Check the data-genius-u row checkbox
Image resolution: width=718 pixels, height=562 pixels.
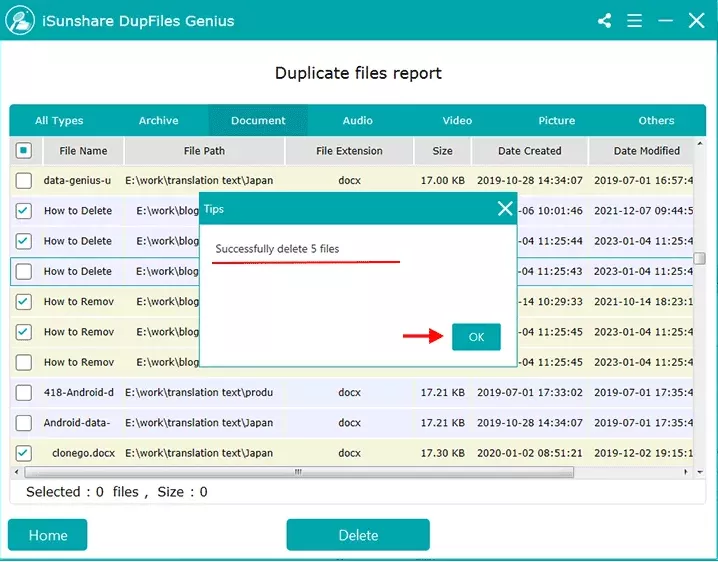point(23,180)
